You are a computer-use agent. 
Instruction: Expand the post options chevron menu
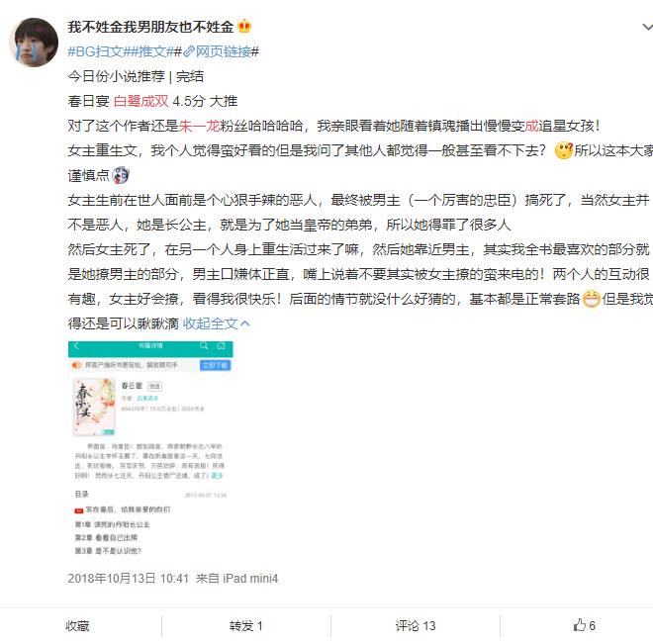[647, 28]
